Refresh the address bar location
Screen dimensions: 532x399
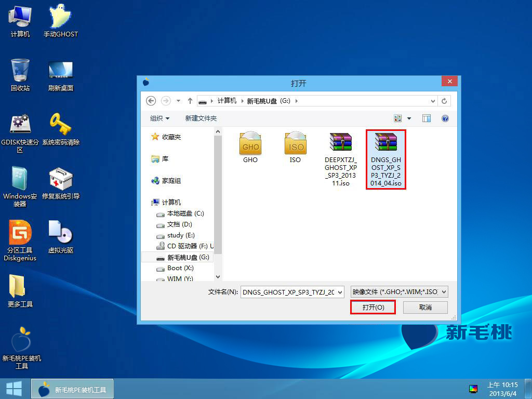pyautogui.click(x=444, y=101)
